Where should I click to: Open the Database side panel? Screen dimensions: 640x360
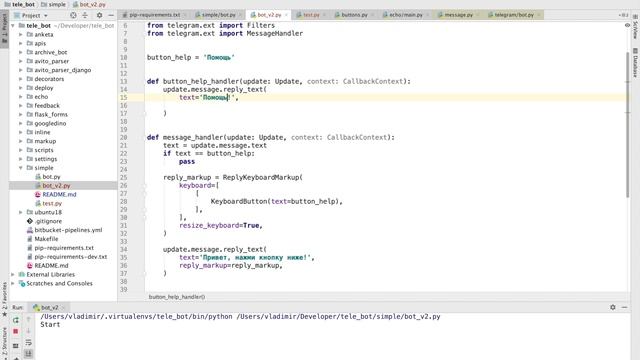click(635, 63)
